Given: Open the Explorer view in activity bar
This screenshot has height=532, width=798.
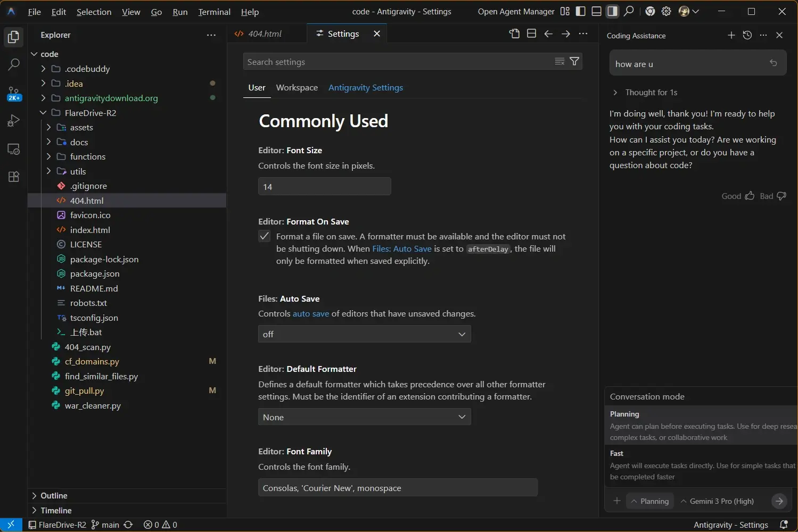Looking at the screenshot, I should pos(14,37).
